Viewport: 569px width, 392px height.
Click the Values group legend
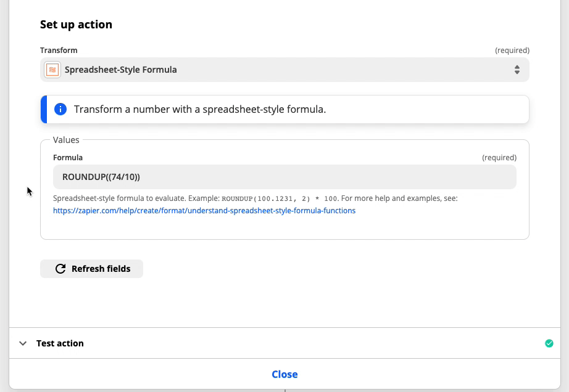(x=66, y=140)
